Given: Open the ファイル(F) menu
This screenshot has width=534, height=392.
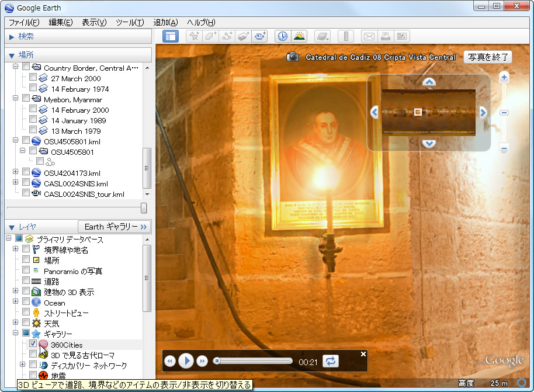Looking at the screenshot, I should (24, 22).
